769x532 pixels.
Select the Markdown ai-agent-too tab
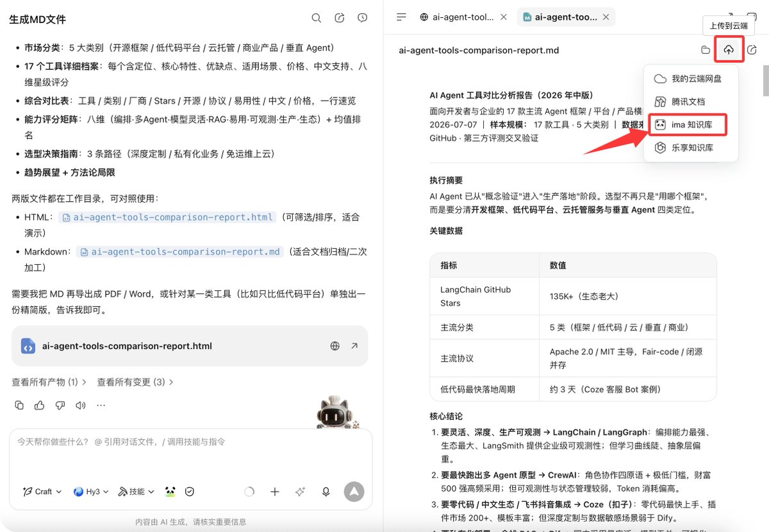(x=559, y=17)
